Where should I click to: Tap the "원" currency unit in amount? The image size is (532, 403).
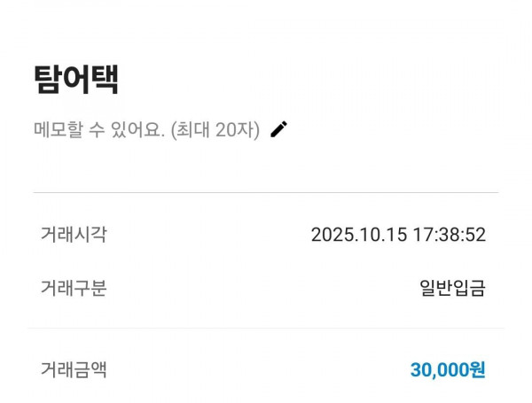476,370
